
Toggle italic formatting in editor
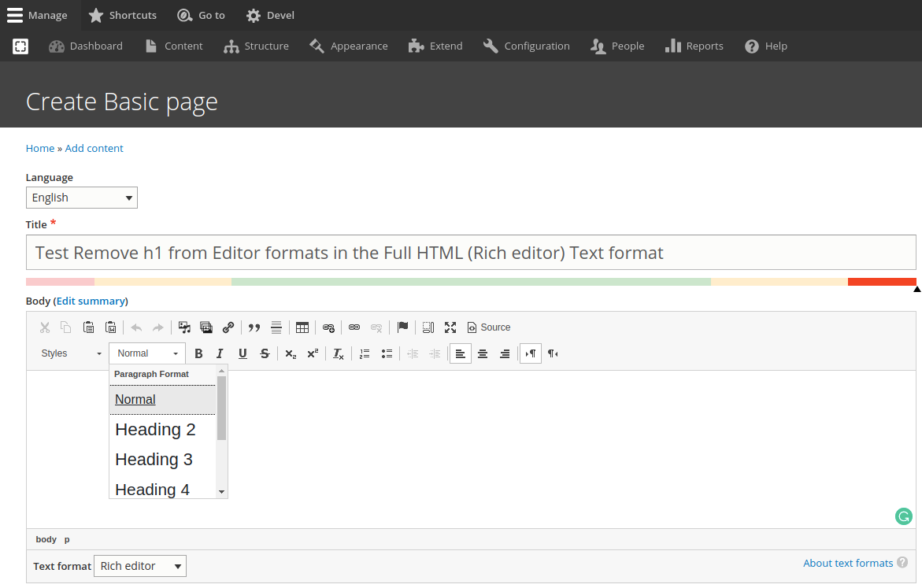220,353
